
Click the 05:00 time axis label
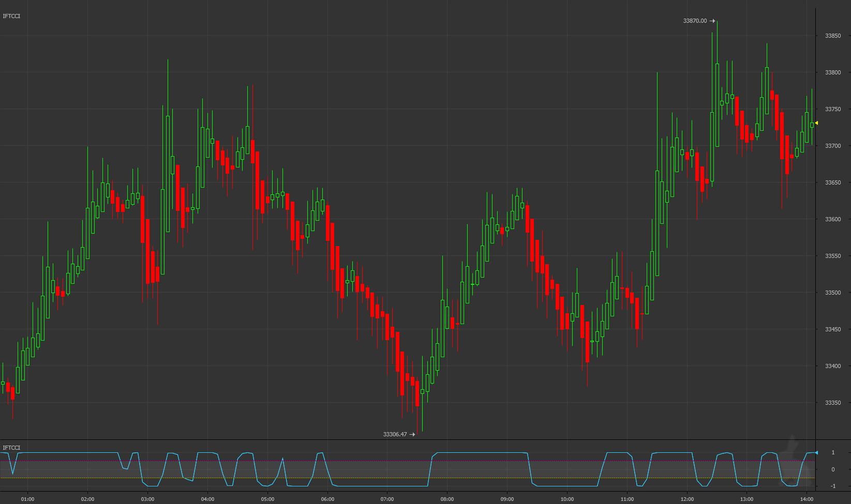267,499
